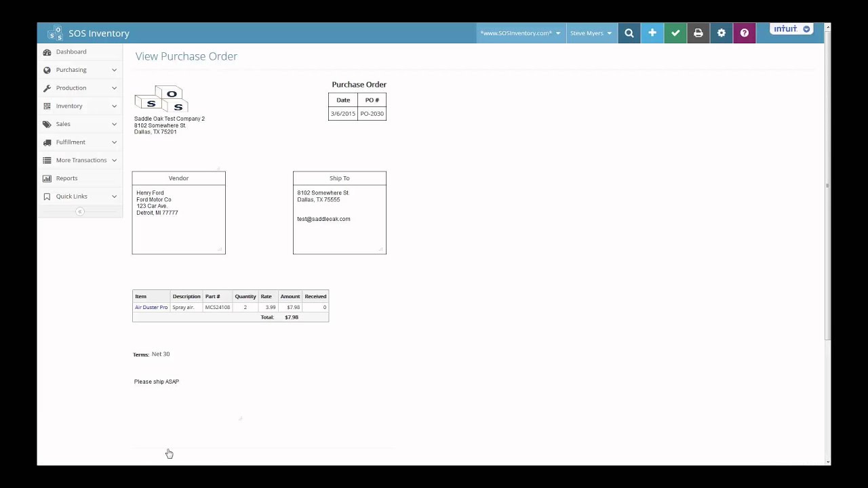Click the Fulfillment truck icon

click(47, 142)
